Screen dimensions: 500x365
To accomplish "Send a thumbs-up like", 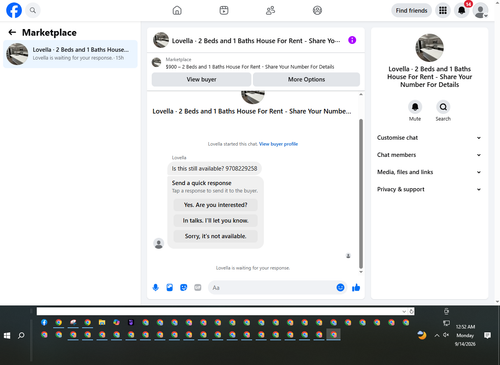I will pos(356,288).
